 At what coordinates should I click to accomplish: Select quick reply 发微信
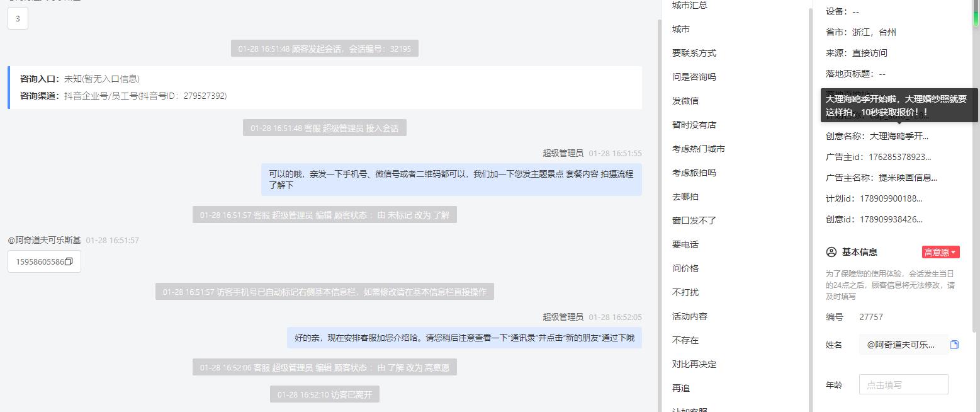pos(685,101)
